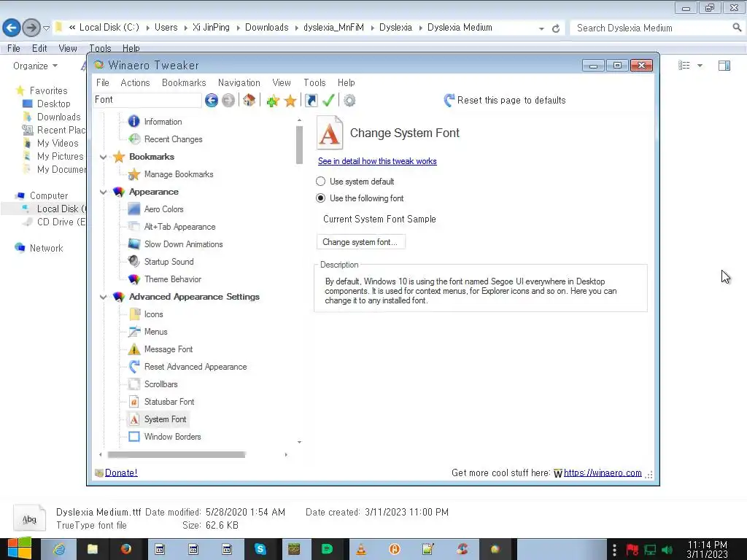
Task: Open Recent Changes in the tree
Action: coord(173,139)
